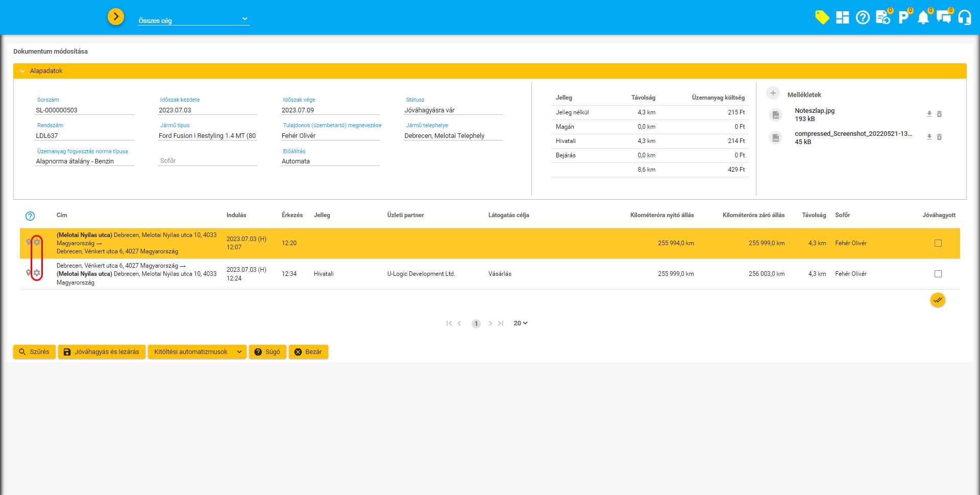Click the headset support icon

964,18
